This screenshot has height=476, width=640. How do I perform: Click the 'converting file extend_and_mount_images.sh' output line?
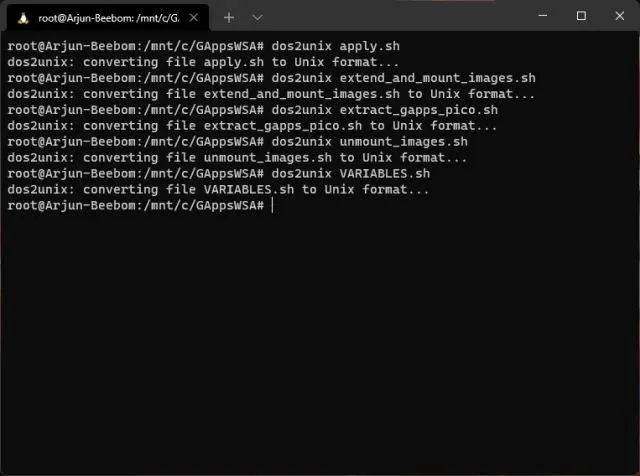[x=270, y=94]
